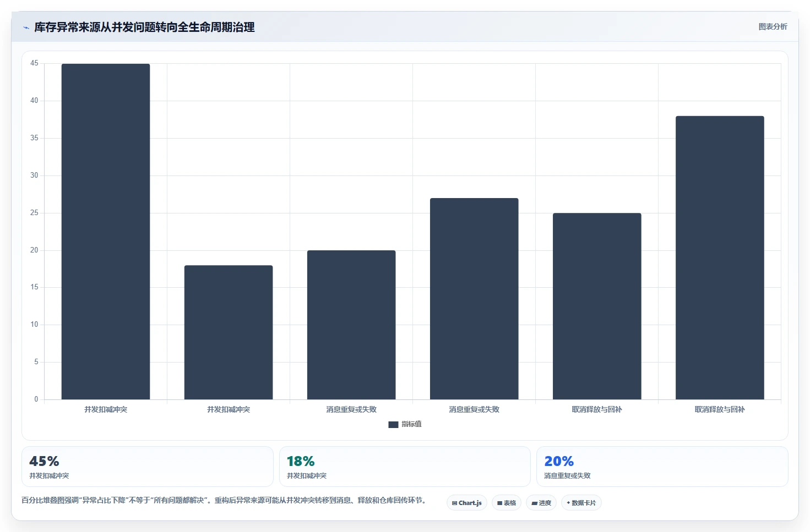Open the 45% 并发扣减冲突 card

click(148, 467)
